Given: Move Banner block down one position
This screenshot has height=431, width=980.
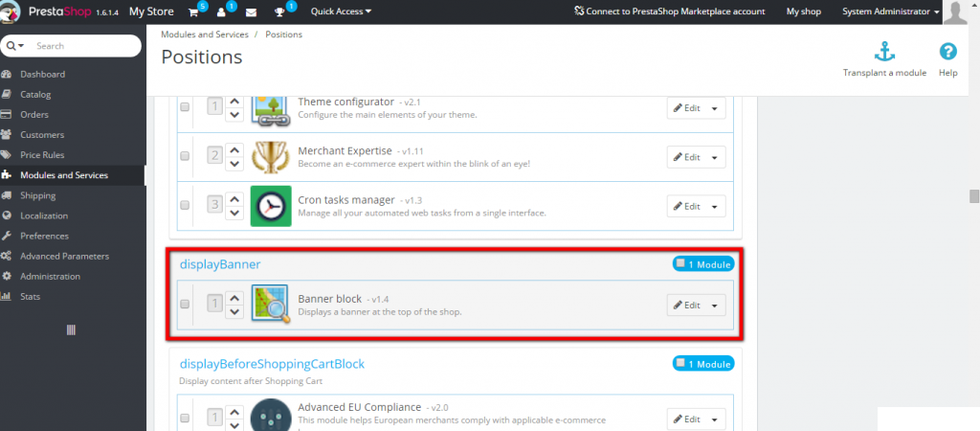Looking at the screenshot, I should [234, 311].
